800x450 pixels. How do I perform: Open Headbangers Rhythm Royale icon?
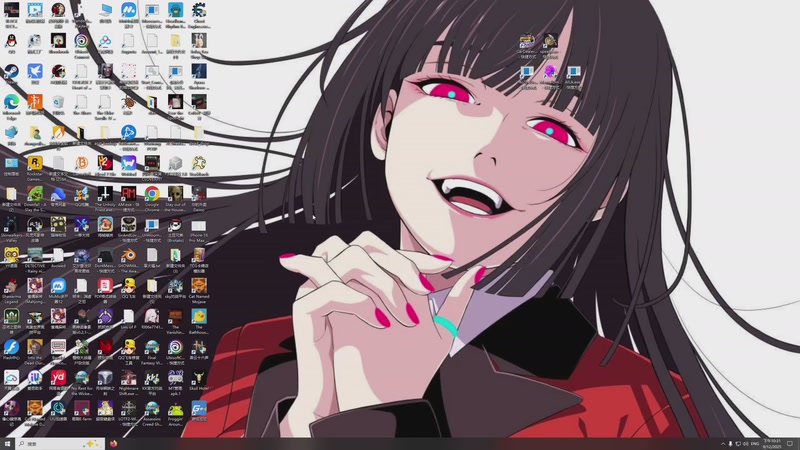(175, 11)
